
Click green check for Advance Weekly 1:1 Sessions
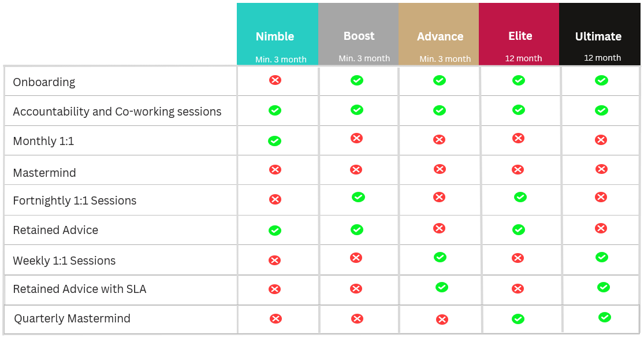pos(440,257)
